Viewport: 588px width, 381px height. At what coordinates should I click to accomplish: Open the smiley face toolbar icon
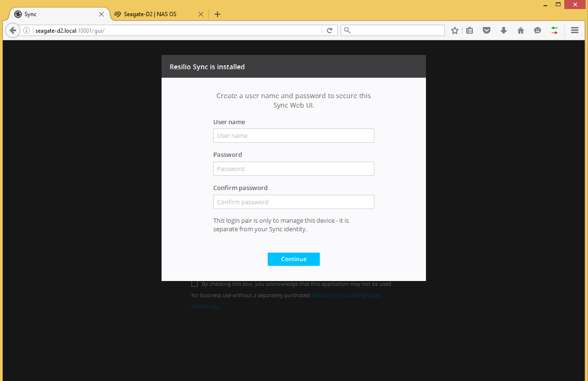click(x=537, y=30)
